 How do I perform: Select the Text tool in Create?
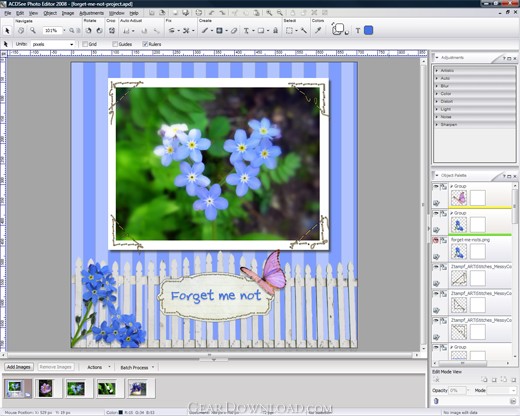pyautogui.click(x=246, y=31)
